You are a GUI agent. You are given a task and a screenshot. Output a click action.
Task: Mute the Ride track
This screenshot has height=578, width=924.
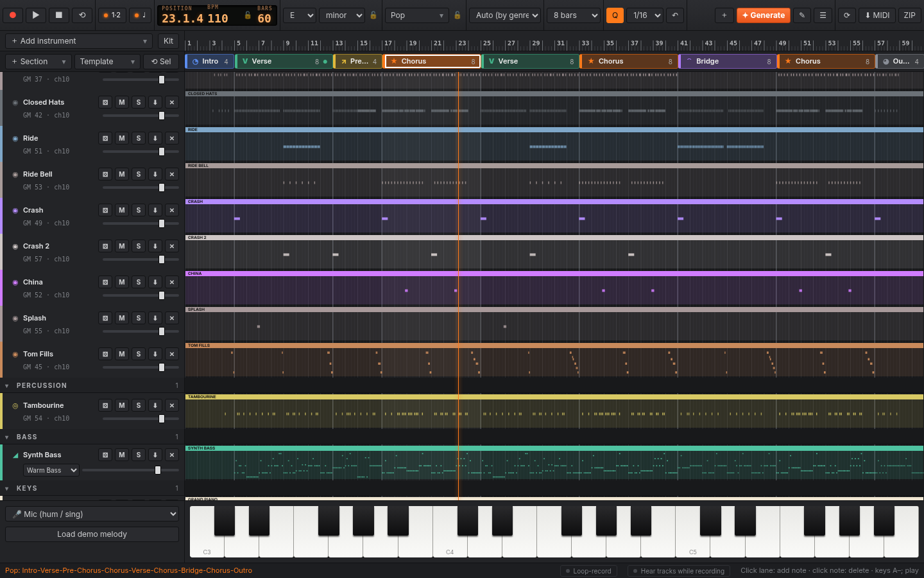122,138
